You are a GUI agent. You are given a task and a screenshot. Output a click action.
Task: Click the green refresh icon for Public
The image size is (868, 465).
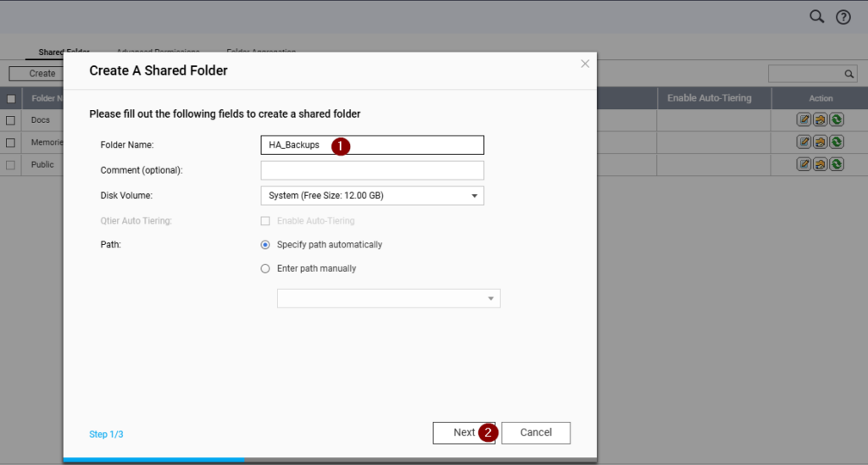837,164
